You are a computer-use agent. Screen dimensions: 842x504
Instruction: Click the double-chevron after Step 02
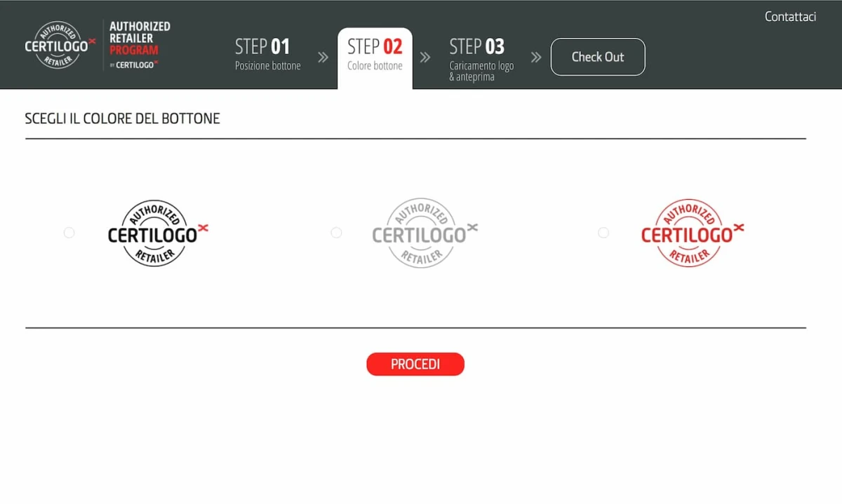point(425,57)
